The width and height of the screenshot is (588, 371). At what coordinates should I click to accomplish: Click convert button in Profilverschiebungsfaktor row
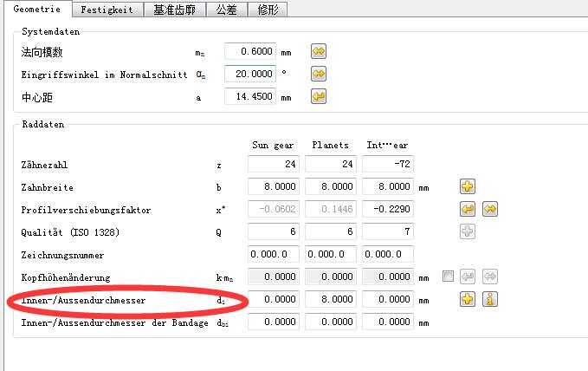[489, 210]
